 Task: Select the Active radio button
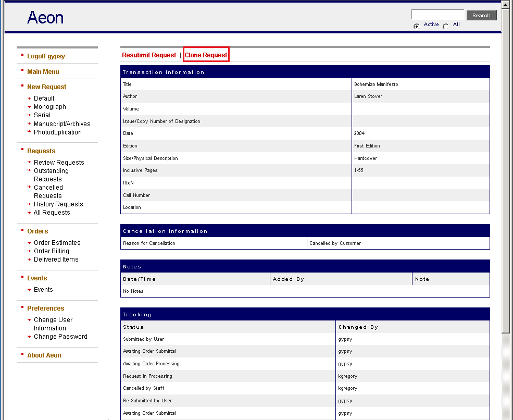click(416, 26)
